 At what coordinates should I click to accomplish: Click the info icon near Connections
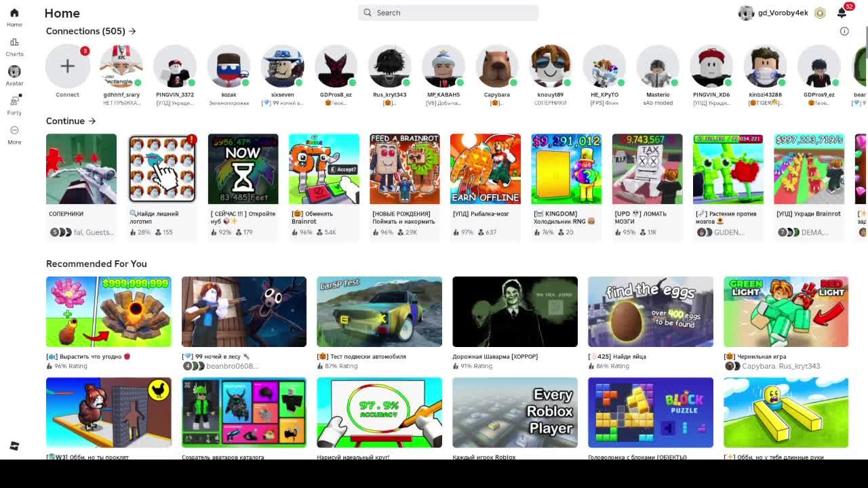pyautogui.click(x=844, y=31)
